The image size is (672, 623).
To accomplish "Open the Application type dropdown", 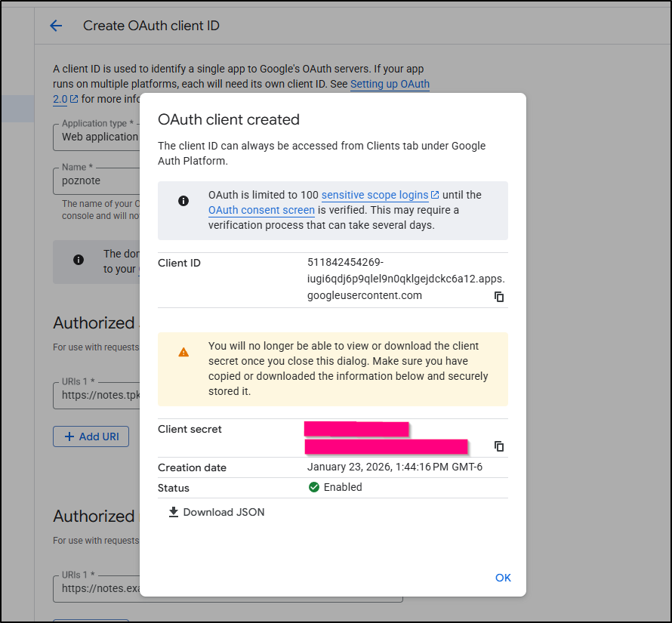I will click(97, 137).
